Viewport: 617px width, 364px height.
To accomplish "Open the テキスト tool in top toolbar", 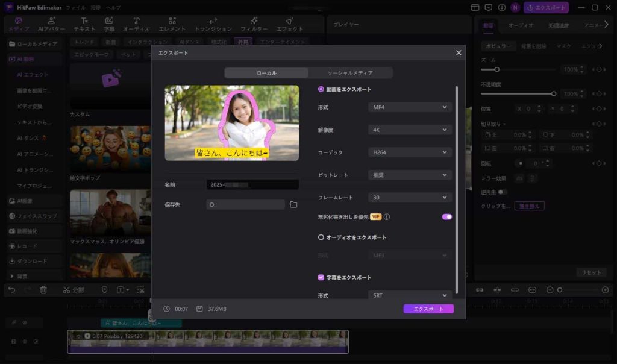I will point(84,24).
